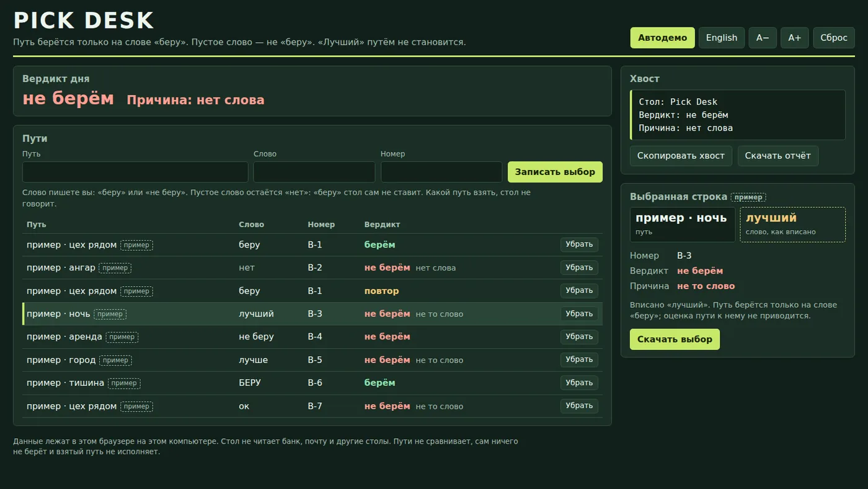Image resolution: width=868 pixels, height=489 pixels.
Task: Click Убрать in the row with verdict повтор
Action: [x=579, y=291]
